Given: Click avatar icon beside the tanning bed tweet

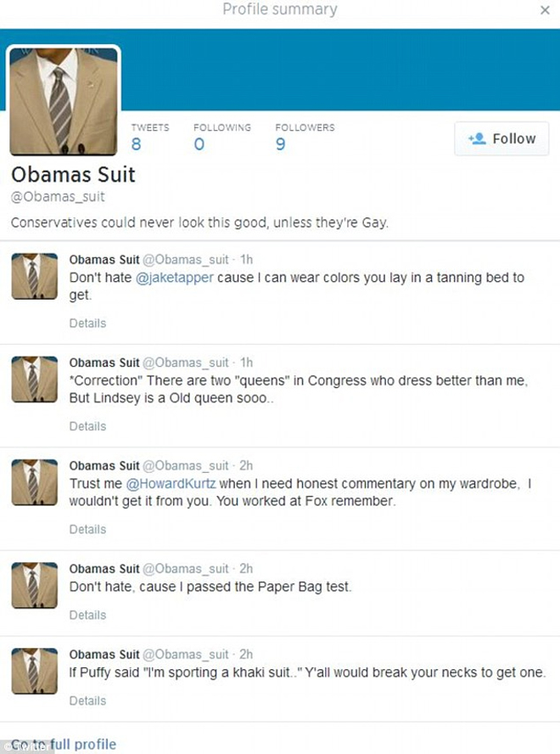Looking at the screenshot, I should pyautogui.click(x=34, y=276).
